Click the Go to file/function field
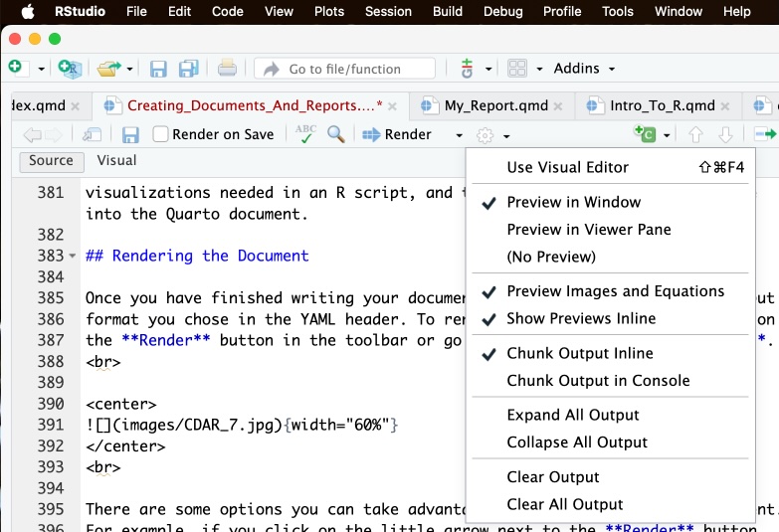Viewport: 779px width, 532px height. point(344,69)
